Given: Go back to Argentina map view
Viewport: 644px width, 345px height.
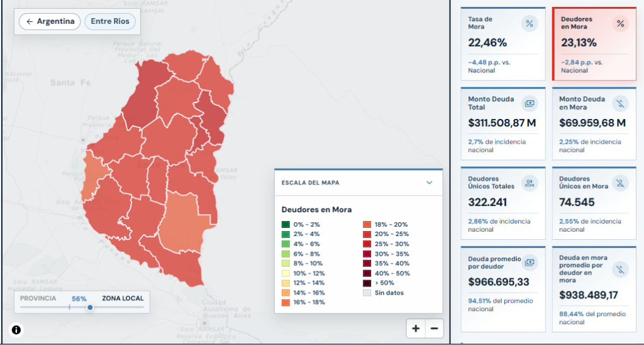Looking at the screenshot, I should [49, 21].
